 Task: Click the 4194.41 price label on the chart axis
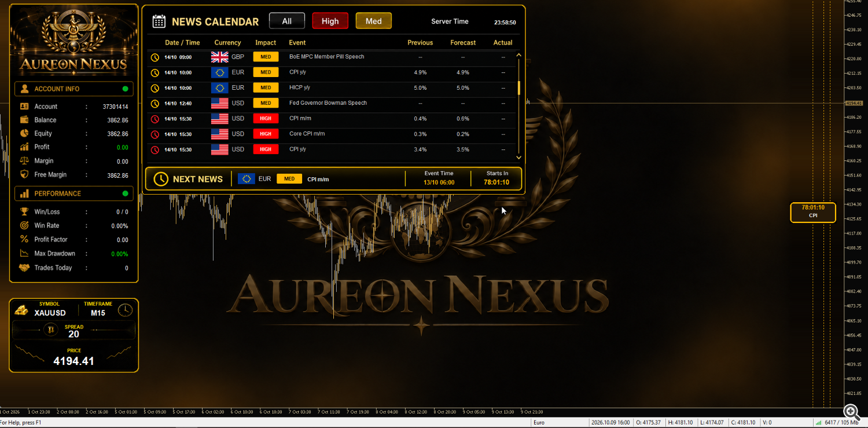pyautogui.click(x=854, y=103)
